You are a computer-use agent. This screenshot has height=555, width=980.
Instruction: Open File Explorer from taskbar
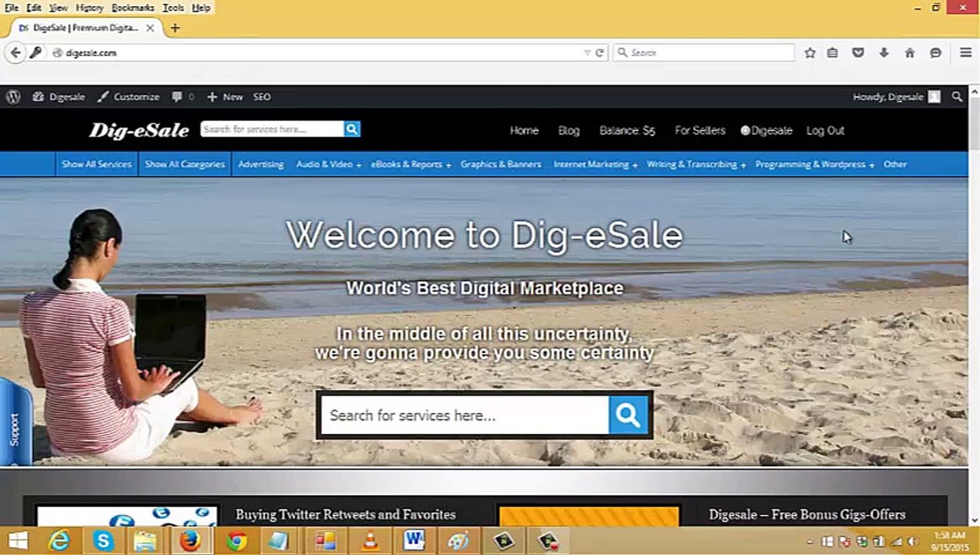(146, 540)
